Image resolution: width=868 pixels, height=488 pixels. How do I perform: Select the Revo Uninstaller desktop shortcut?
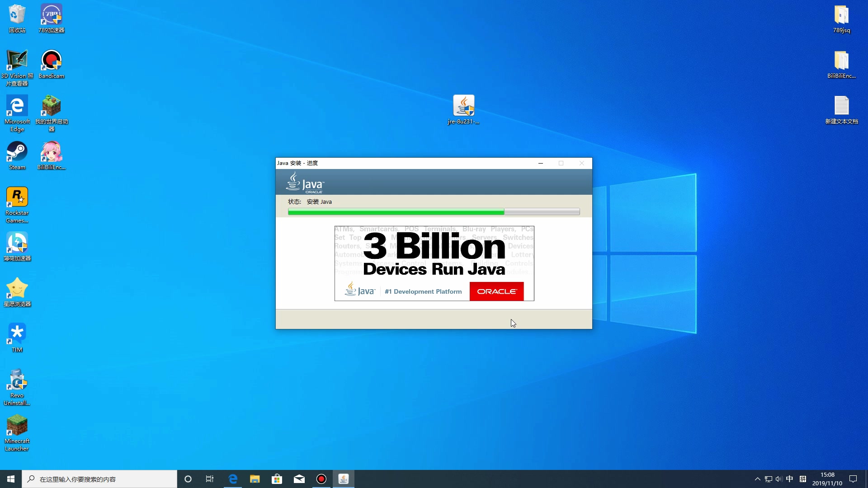17,387
